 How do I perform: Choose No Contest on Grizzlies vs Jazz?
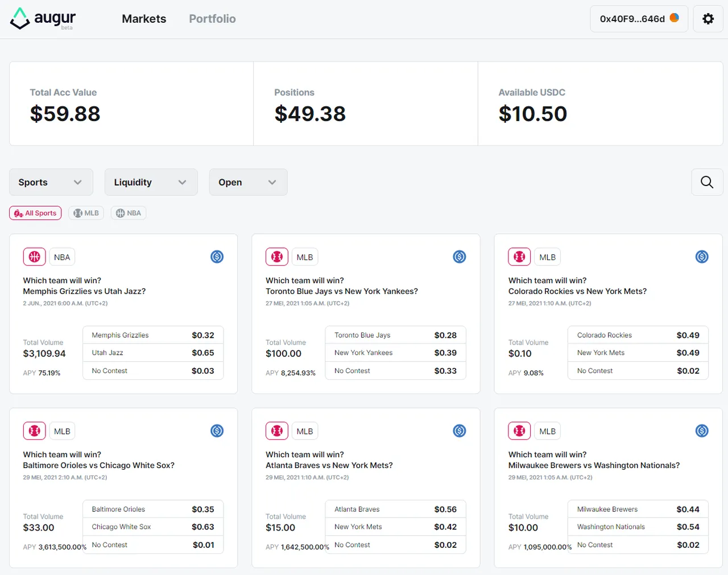(x=153, y=371)
